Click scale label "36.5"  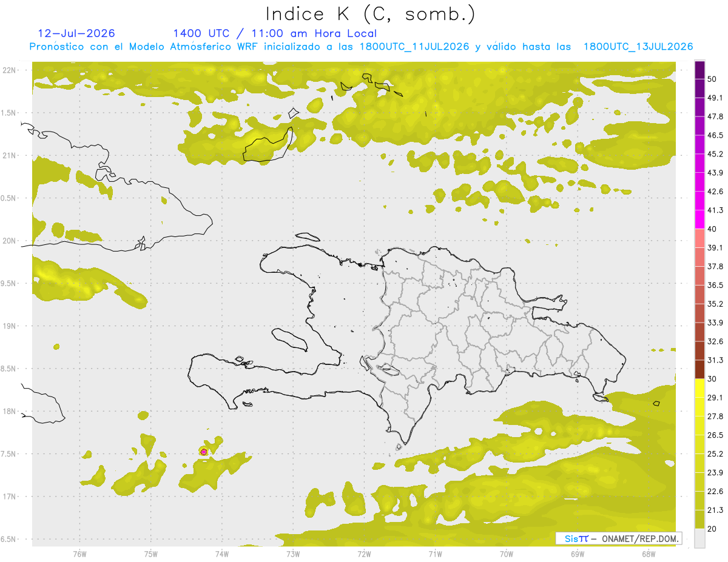pos(715,285)
